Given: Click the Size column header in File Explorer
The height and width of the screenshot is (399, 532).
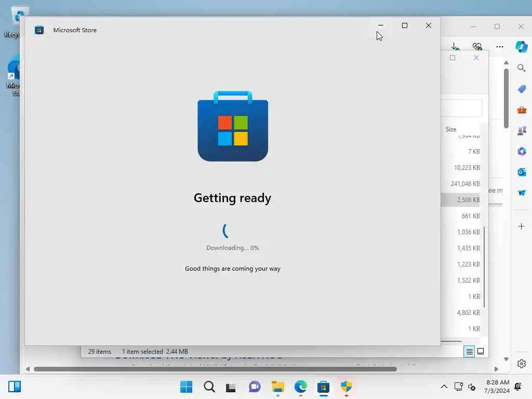Looking at the screenshot, I should pyautogui.click(x=451, y=129).
